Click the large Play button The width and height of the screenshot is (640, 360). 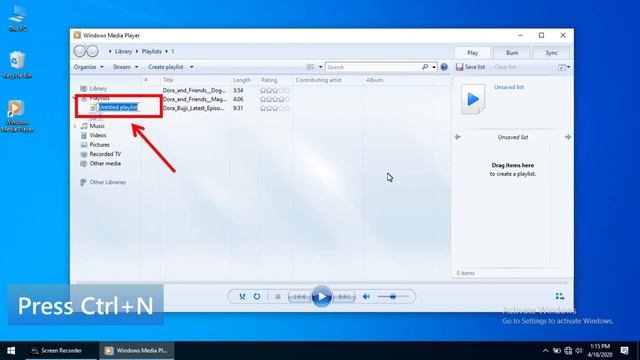click(x=322, y=297)
